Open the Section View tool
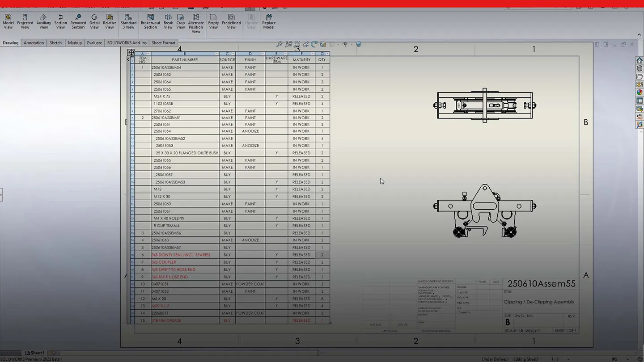644x362 pixels. click(x=60, y=20)
